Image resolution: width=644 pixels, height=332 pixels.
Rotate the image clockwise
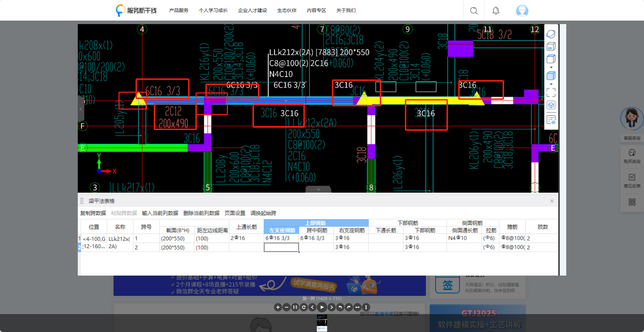point(349,307)
